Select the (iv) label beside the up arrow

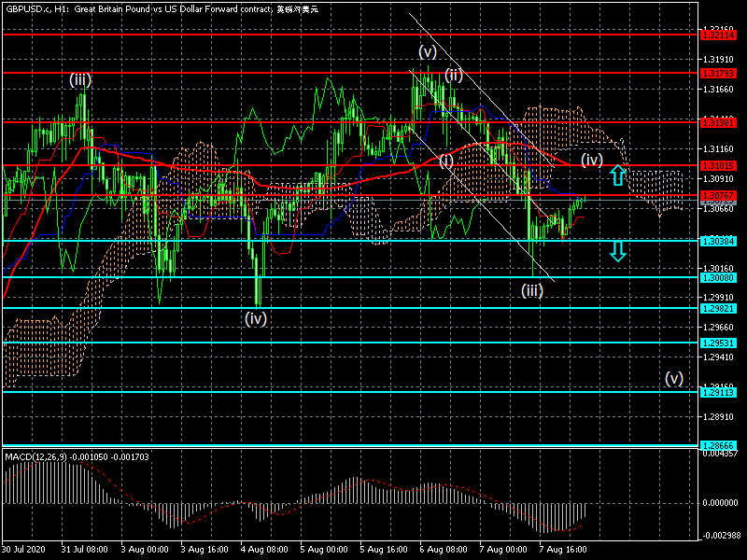[592, 160]
